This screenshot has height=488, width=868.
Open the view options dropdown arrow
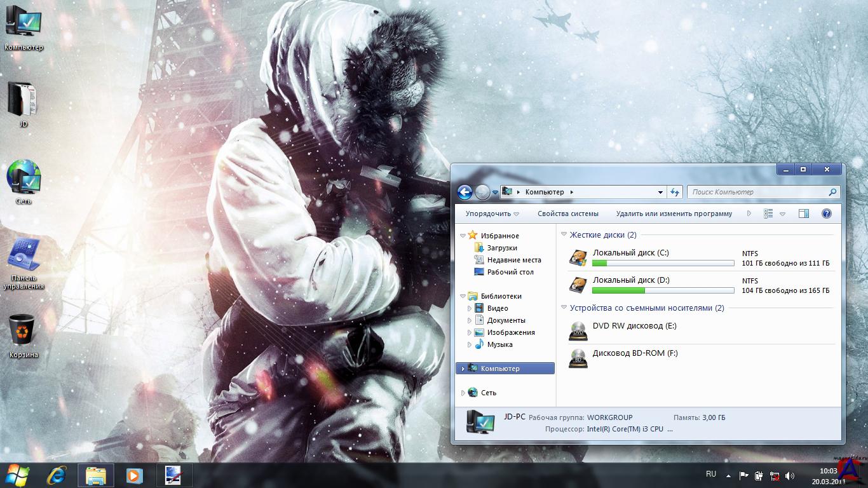coord(782,214)
